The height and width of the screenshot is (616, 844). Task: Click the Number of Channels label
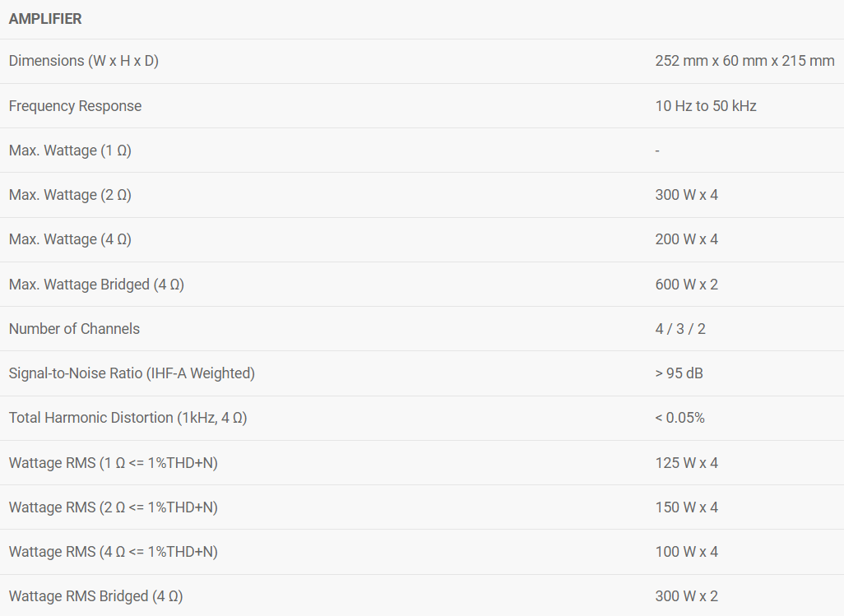tap(74, 329)
